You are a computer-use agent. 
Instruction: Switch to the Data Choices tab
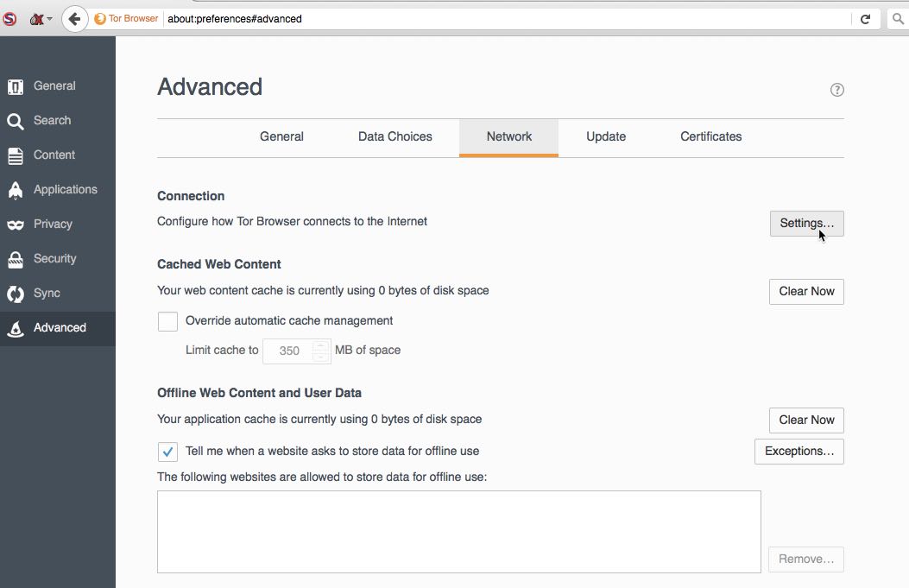point(395,136)
